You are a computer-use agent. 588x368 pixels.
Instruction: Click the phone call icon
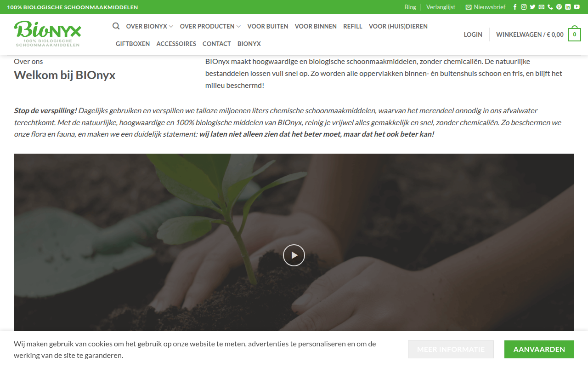(550, 7)
